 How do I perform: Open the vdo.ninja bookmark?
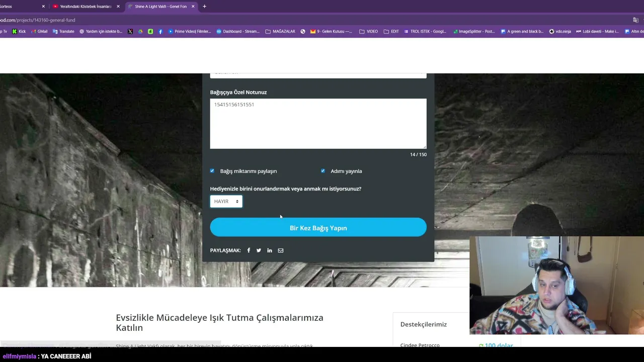(x=560, y=31)
